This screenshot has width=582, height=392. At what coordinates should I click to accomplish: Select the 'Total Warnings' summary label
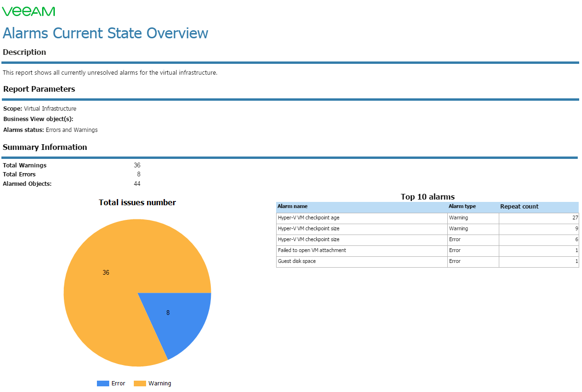[x=25, y=166]
